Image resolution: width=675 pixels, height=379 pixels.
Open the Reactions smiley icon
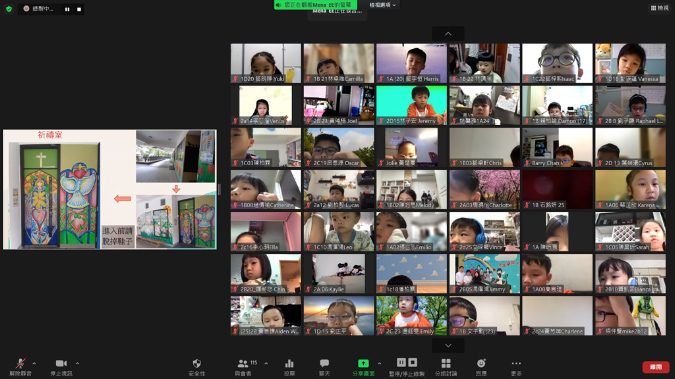pos(481,367)
